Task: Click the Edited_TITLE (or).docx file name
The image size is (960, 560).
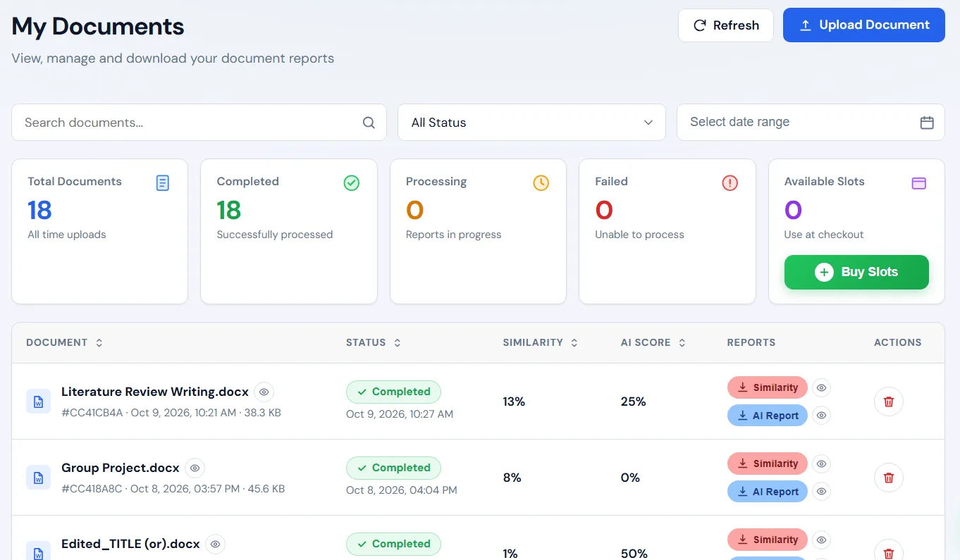Action: 130,544
